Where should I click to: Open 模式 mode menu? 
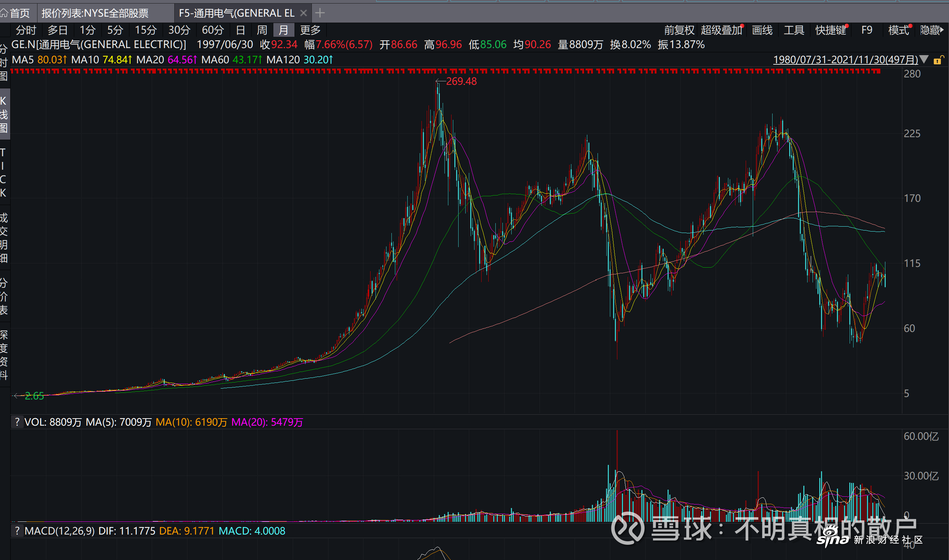pos(899,30)
